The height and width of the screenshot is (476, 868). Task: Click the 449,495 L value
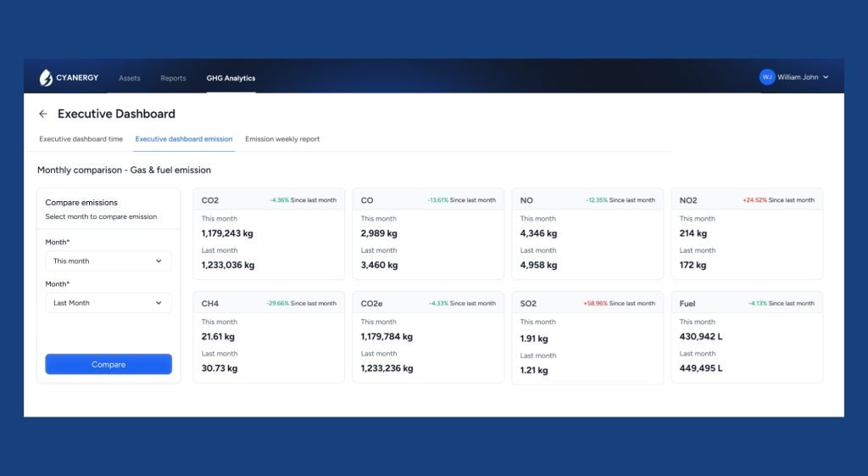(701, 368)
